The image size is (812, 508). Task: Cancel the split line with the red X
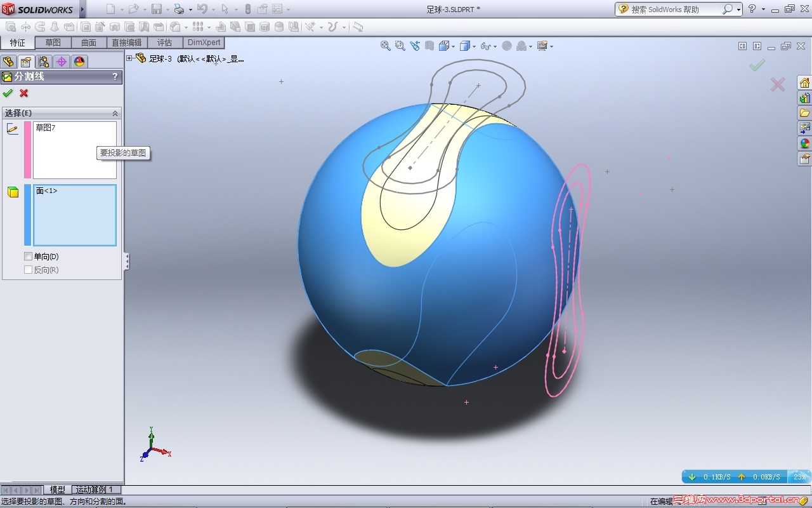click(24, 93)
